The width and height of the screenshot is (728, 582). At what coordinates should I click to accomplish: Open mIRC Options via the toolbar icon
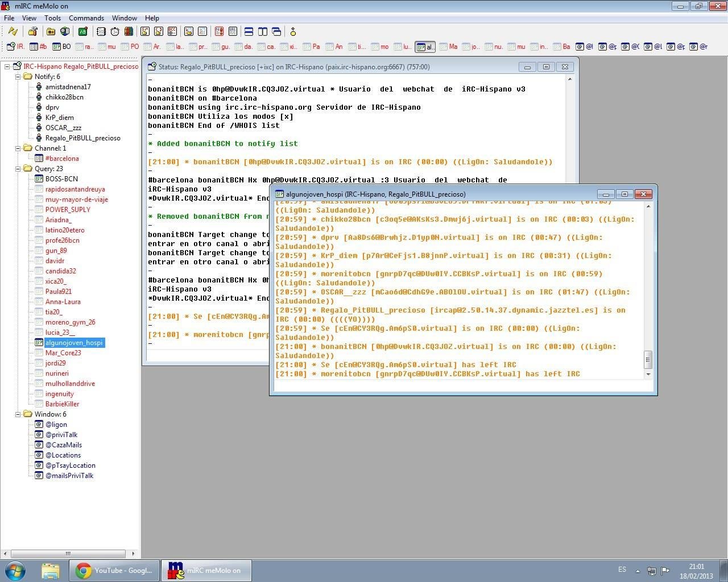[33, 31]
